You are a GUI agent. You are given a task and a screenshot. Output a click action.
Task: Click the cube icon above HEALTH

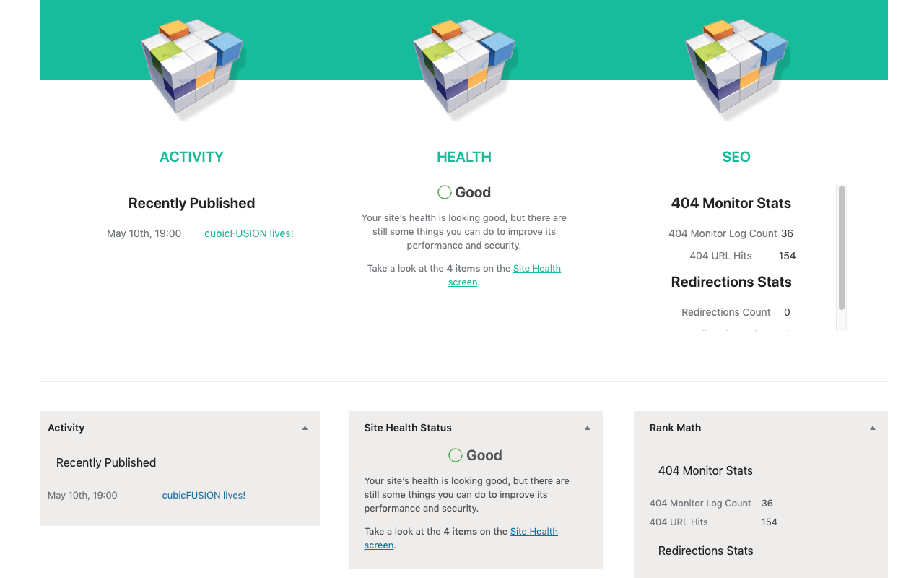(x=464, y=66)
